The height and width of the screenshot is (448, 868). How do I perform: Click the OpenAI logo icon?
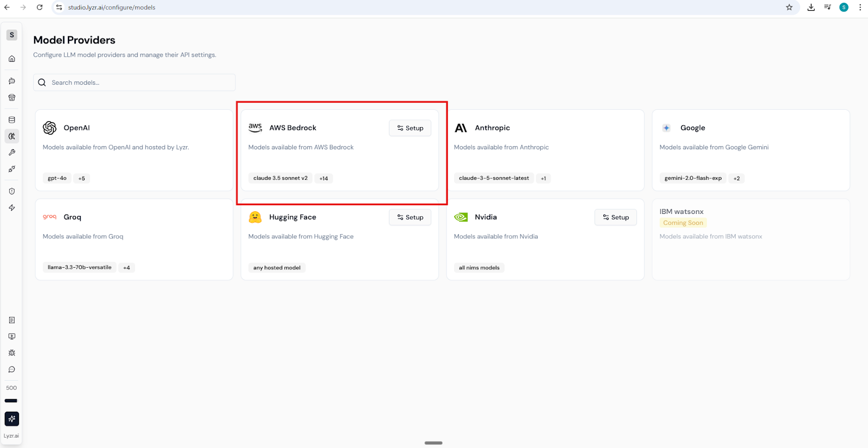pos(50,128)
